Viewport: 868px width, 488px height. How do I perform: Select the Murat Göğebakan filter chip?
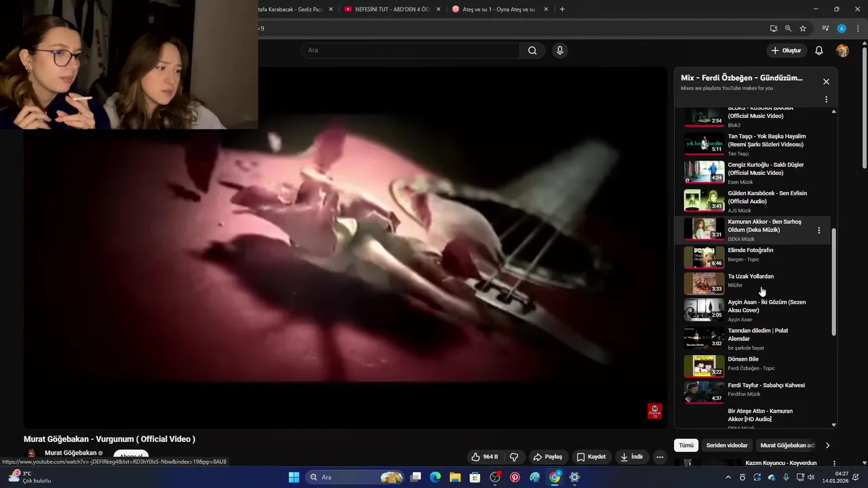click(x=787, y=445)
